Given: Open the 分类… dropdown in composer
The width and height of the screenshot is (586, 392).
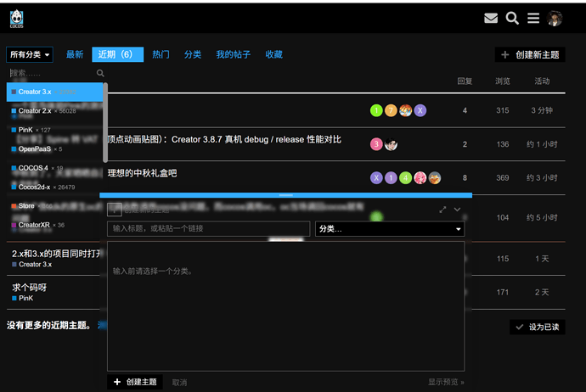Looking at the screenshot, I should [x=390, y=229].
